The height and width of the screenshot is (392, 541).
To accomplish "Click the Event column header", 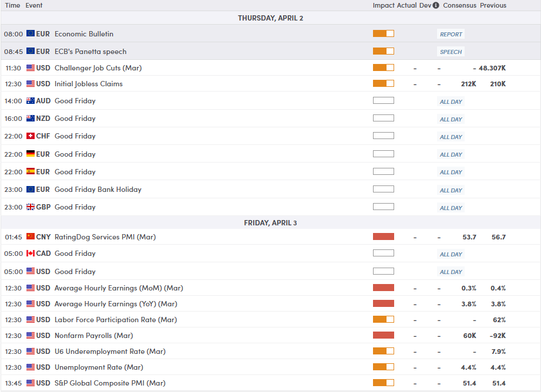I will click(34, 5).
